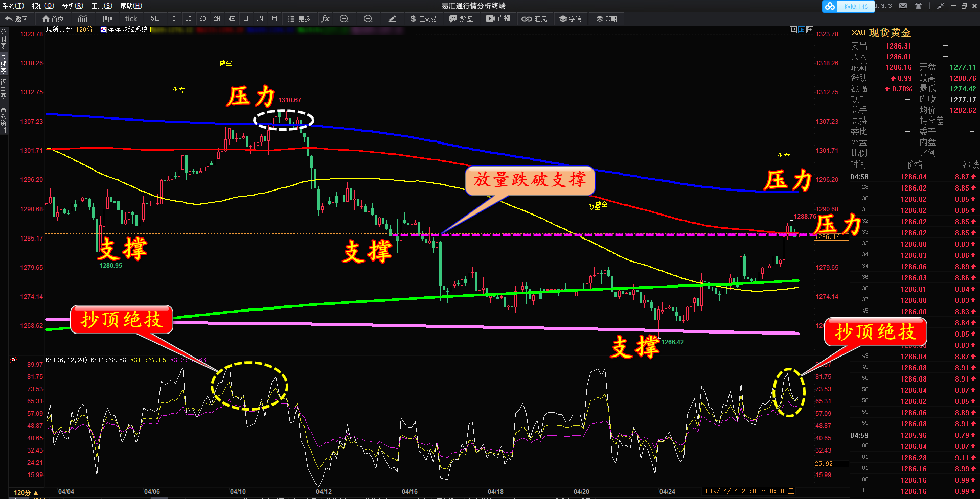Viewport: 980px width, 499px height.
Task: Click the 04:58 tick row in time list
Action: (915, 177)
